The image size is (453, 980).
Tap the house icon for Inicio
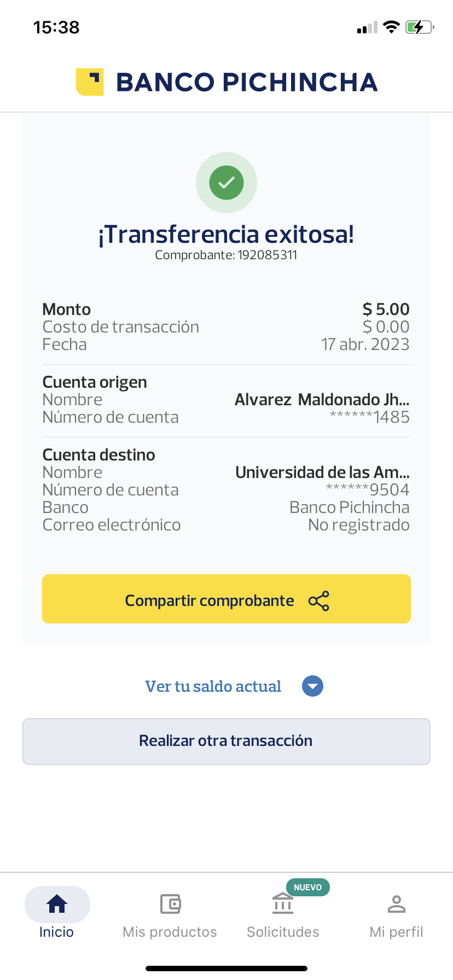point(57,904)
